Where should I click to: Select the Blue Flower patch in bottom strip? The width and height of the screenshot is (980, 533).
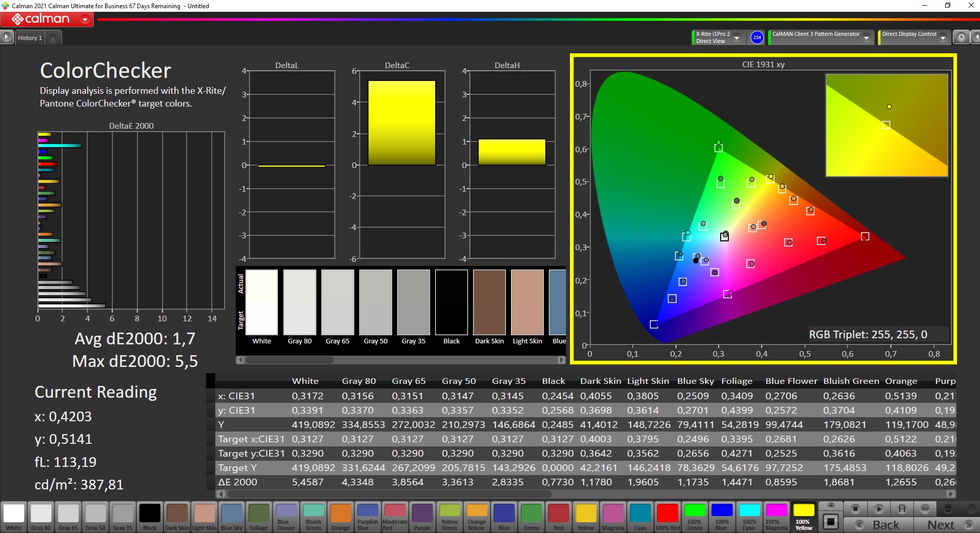pos(286,517)
